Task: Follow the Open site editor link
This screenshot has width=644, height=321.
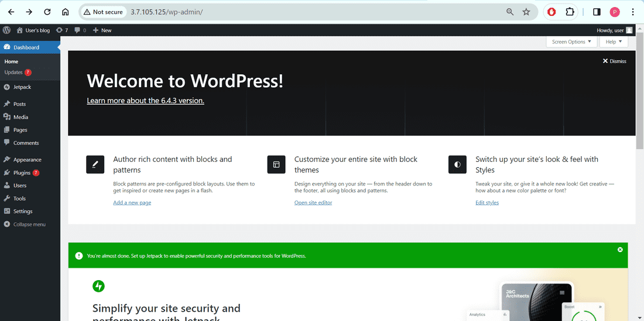Action: (x=313, y=202)
